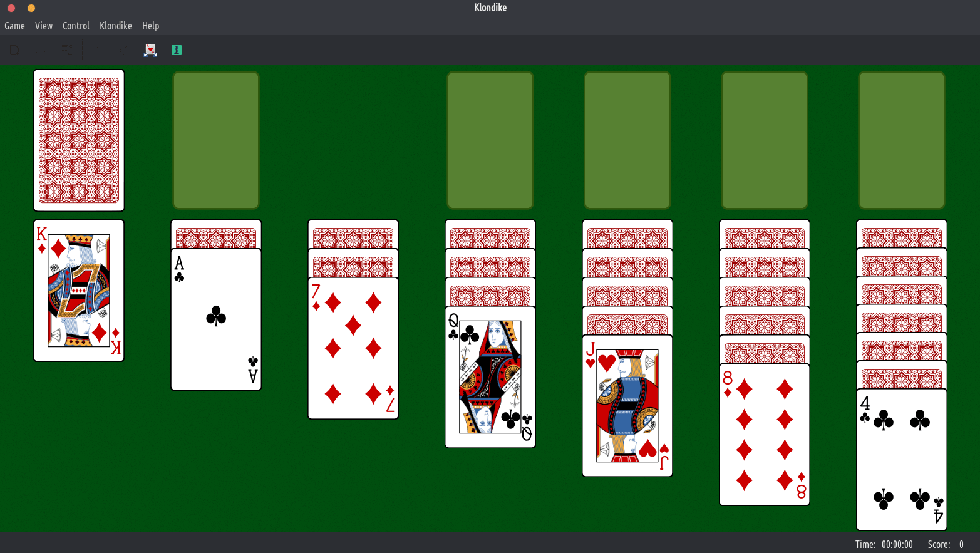This screenshot has width=980, height=553.
Task: Open the Game menu
Action: click(14, 26)
